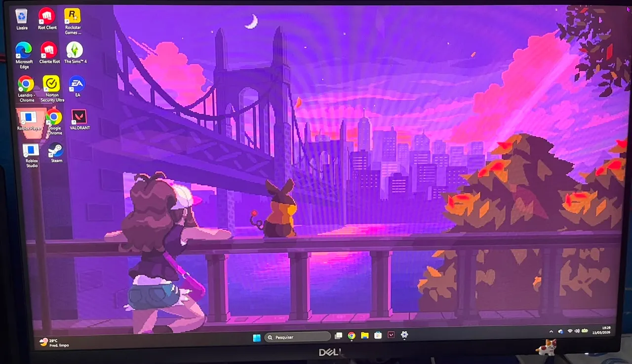This screenshot has height=364, width=632.
Task: Click the speaker volume tray icon
Action: click(x=577, y=330)
